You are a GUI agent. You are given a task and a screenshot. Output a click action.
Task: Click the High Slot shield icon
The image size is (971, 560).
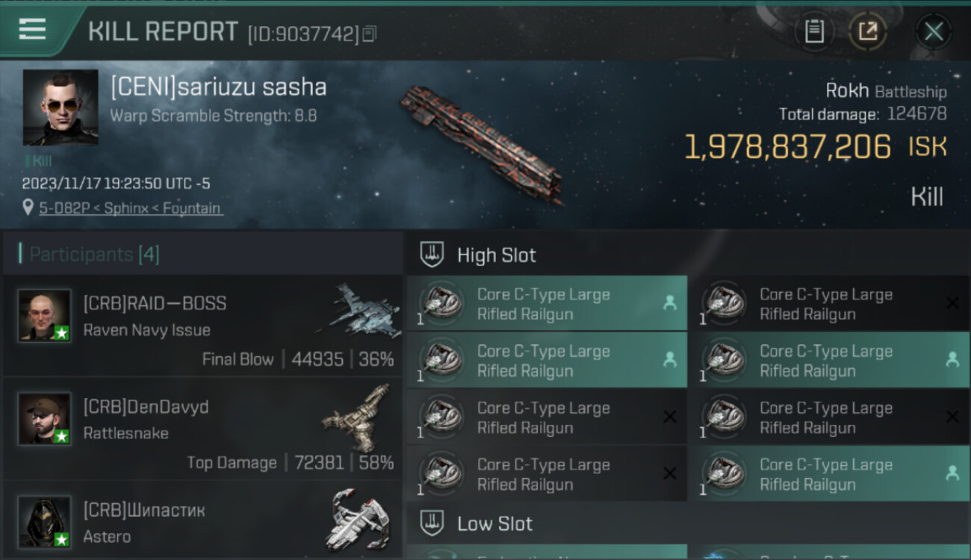click(x=431, y=255)
